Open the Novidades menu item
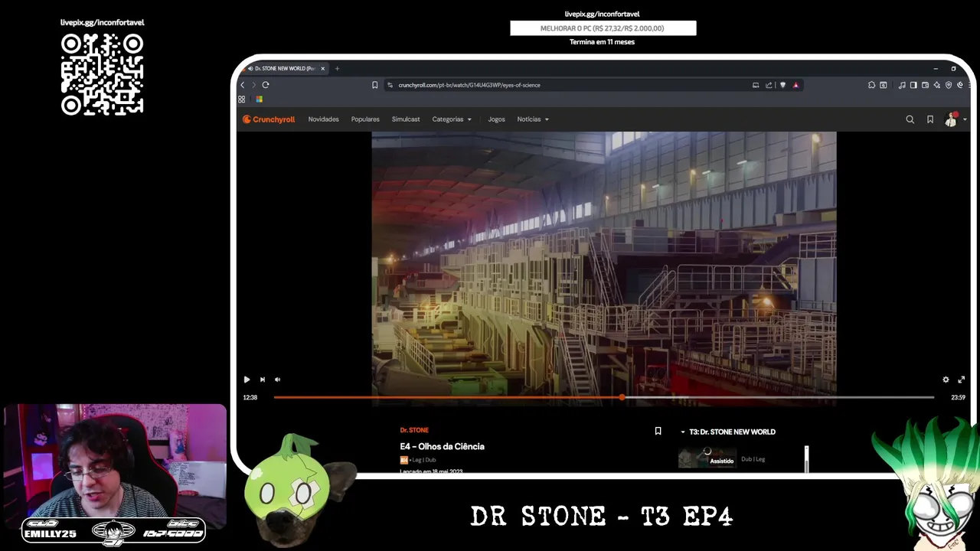 click(x=323, y=119)
